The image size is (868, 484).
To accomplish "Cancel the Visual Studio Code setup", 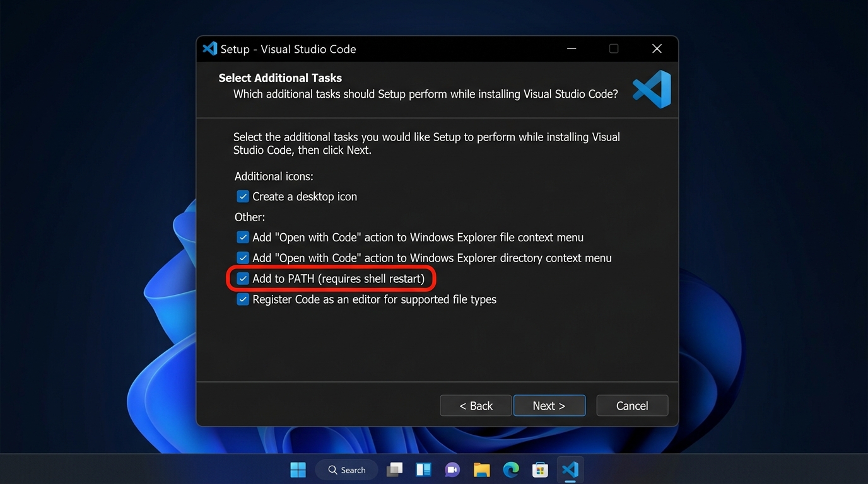I will (632, 406).
